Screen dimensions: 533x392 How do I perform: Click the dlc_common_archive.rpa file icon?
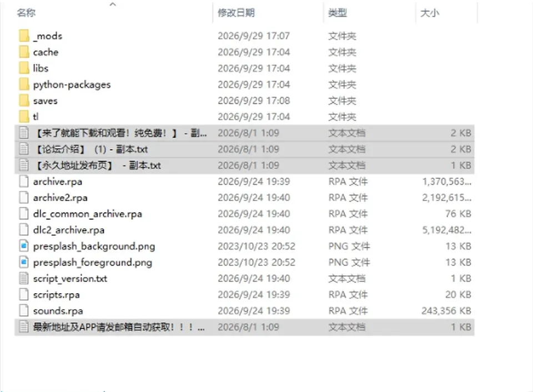[x=24, y=214]
